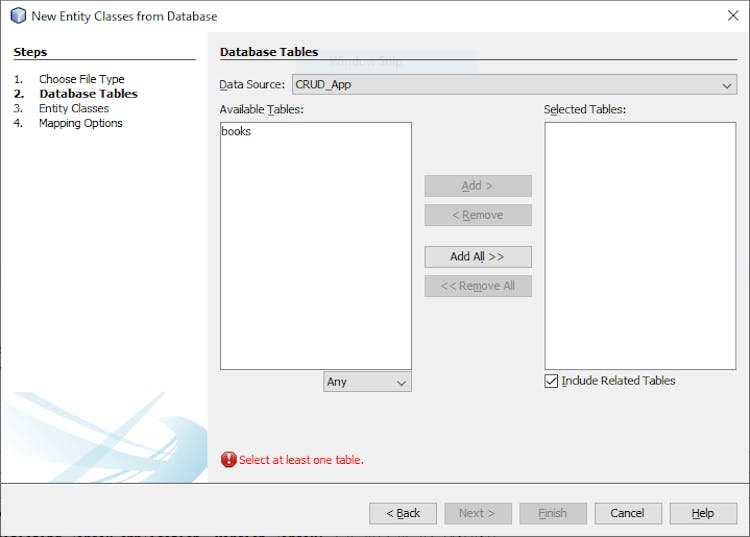750x537 pixels.
Task: Go back with the < Back button
Action: [402, 513]
